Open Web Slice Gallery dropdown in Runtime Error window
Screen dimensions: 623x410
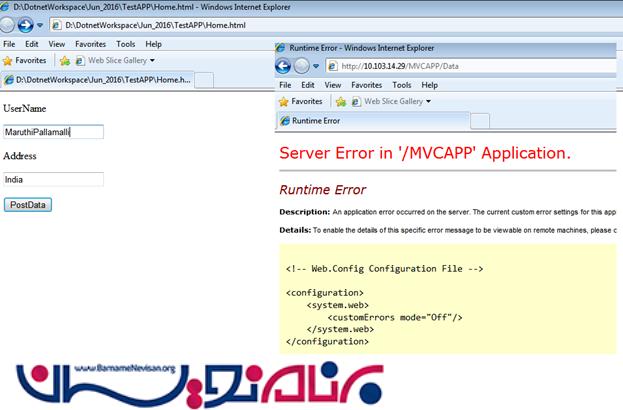397,101
